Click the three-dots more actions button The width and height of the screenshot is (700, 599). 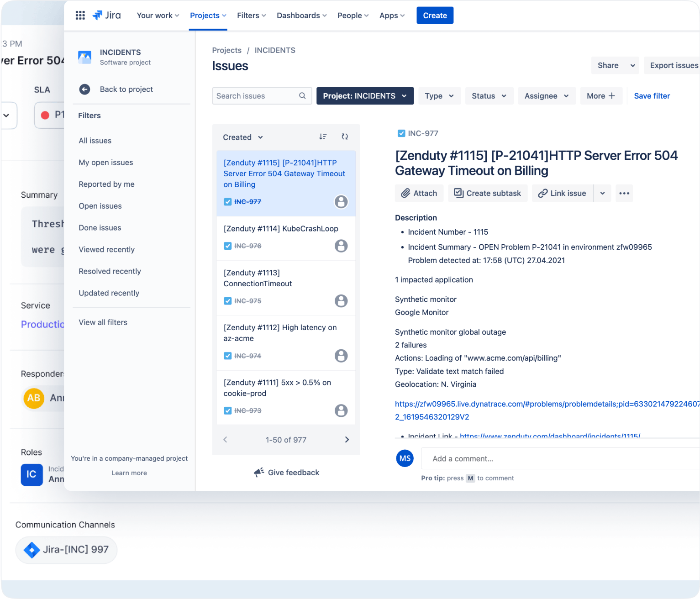[624, 194]
